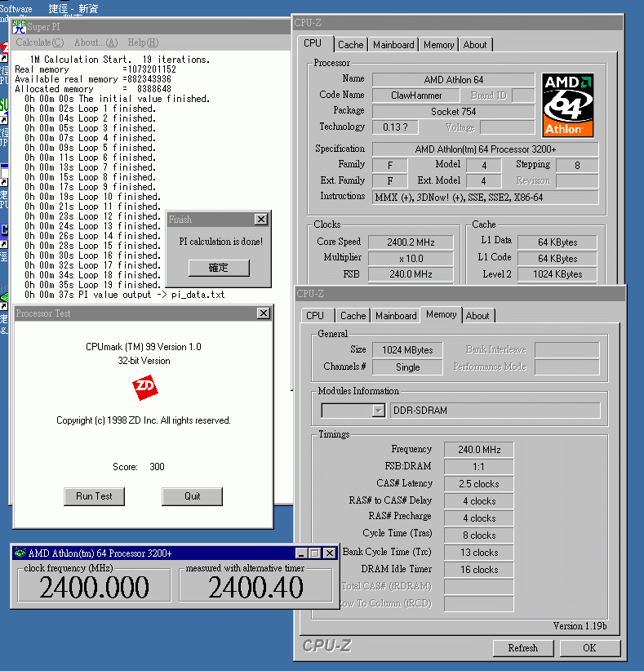Click Version 1.19b text in CPU-Z
This screenshot has width=644, height=671.
click(580, 626)
